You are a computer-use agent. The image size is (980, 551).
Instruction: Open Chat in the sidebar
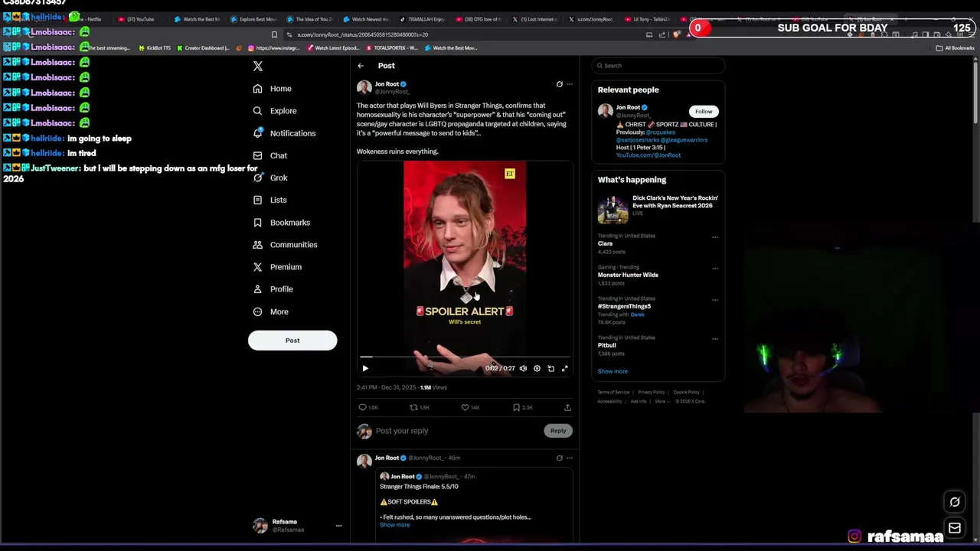click(x=270, y=155)
